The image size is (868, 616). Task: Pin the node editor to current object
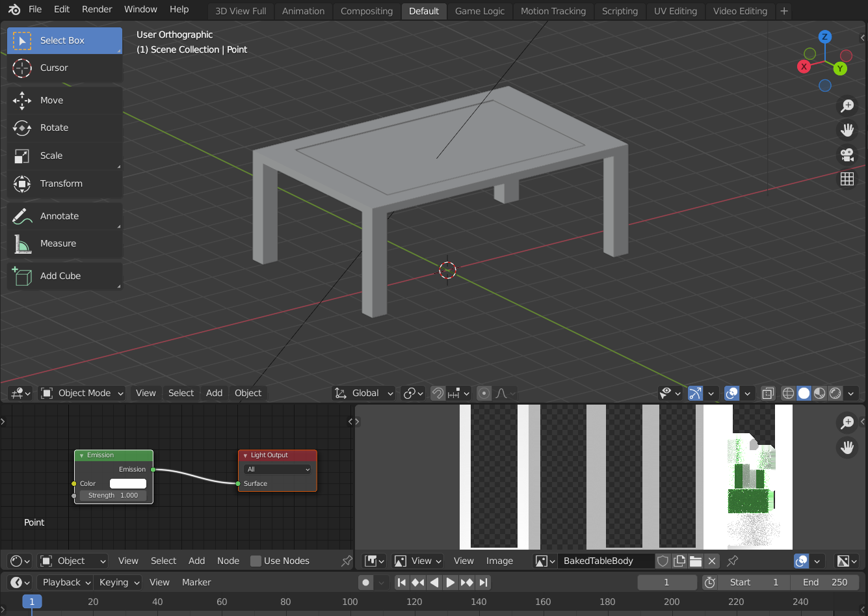click(347, 561)
